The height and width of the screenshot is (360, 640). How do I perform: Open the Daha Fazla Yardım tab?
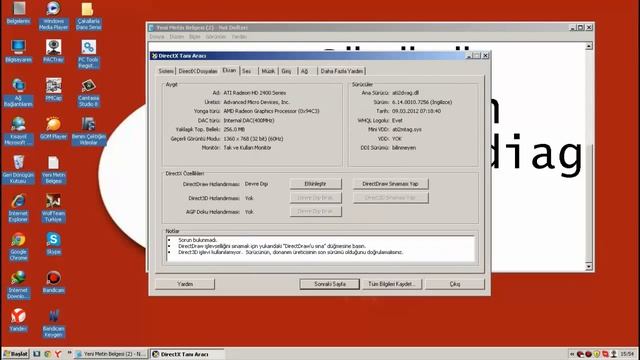tap(342, 71)
